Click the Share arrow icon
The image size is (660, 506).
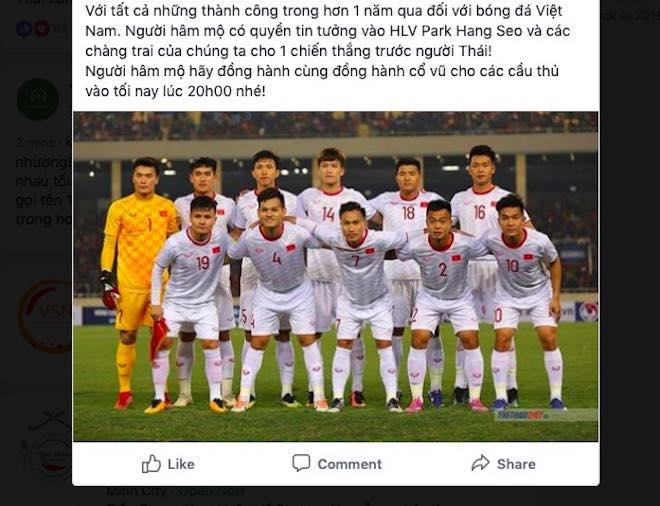480,463
